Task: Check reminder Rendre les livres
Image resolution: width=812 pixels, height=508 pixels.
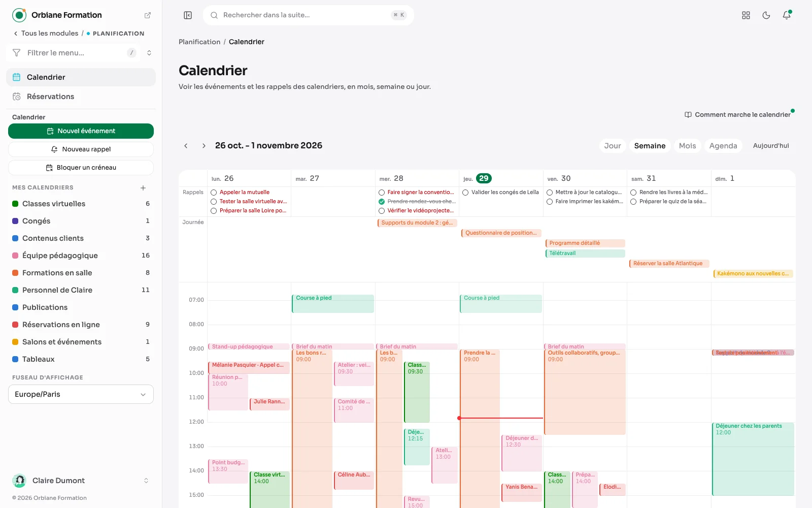Action: coord(633,193)
